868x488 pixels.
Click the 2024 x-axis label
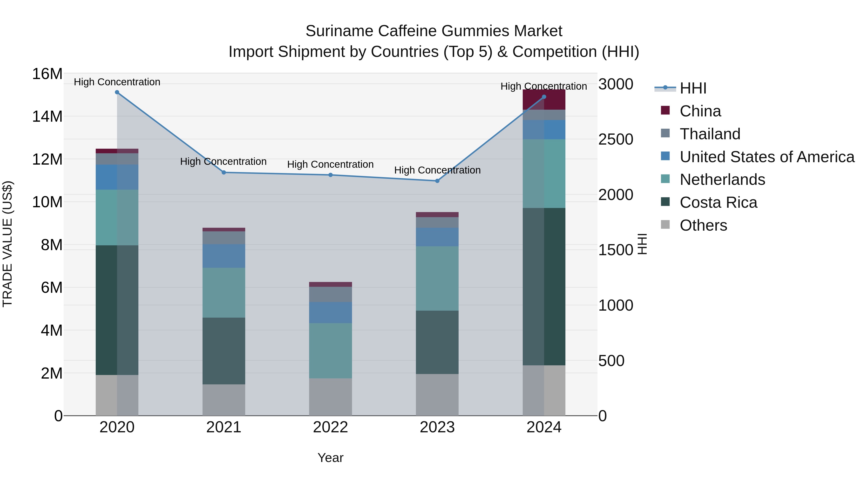tap(544, 427)
